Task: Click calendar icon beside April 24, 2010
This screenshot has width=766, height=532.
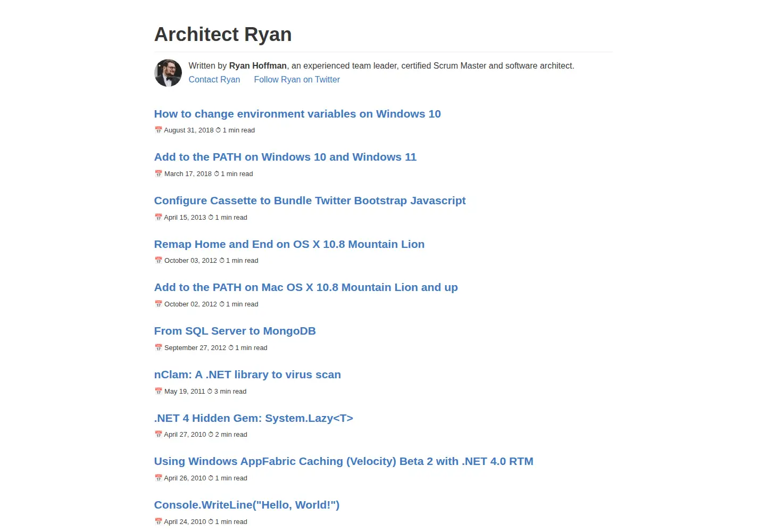Action: tap(158, 521)
